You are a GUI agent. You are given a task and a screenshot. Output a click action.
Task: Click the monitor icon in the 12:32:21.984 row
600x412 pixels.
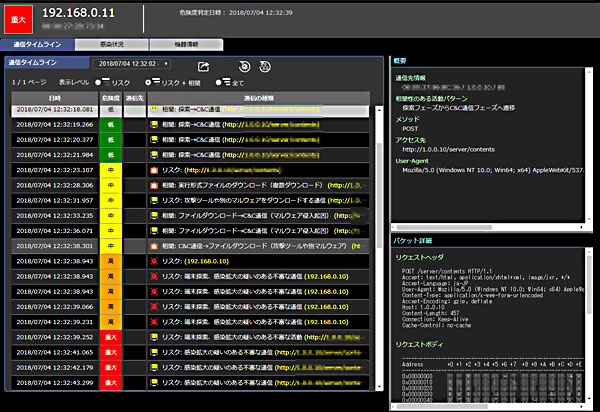pyautogui.click(x=154, y=155)
